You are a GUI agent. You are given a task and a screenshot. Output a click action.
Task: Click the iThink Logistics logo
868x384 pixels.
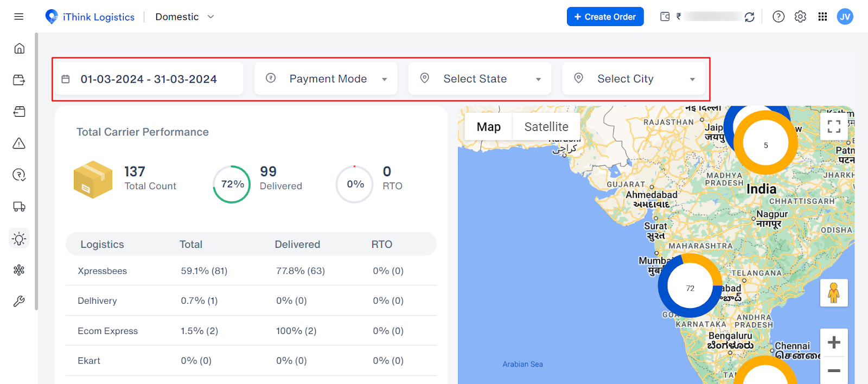[90, 17]
